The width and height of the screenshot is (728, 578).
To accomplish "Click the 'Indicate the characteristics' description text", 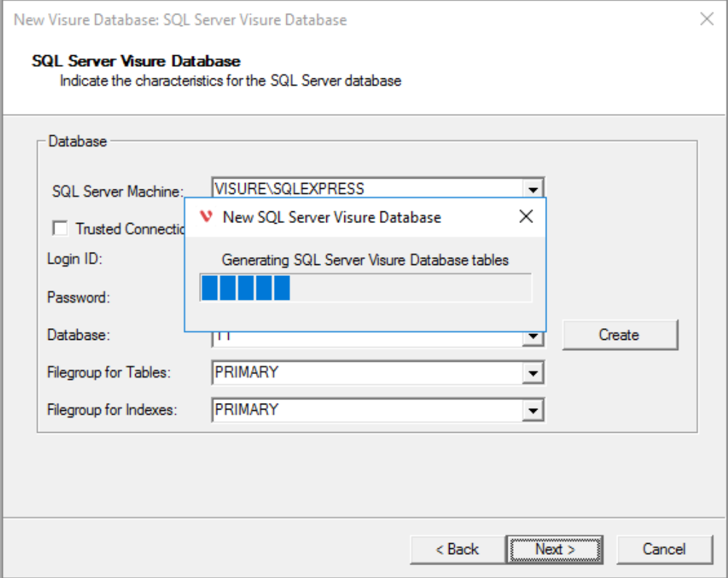I will (230, 81).
